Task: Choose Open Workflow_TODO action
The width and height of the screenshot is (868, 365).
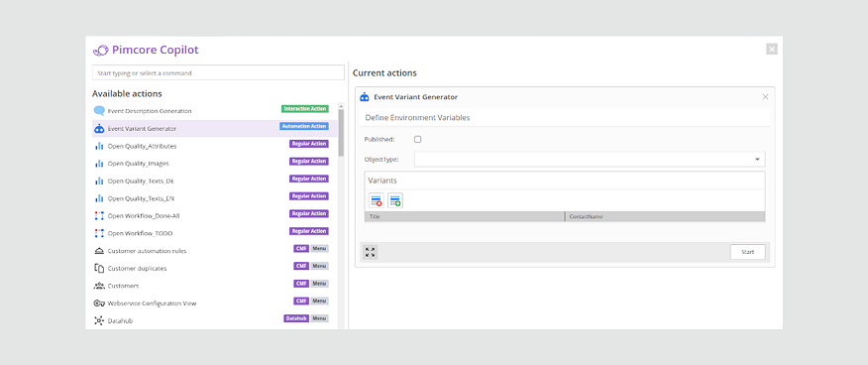Action: (x=215, y=233)
